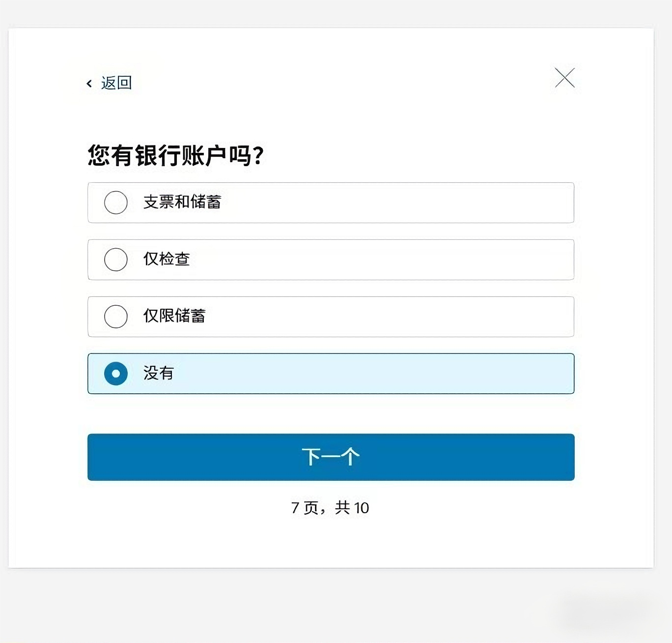Click the 没有 option text label

157,374
